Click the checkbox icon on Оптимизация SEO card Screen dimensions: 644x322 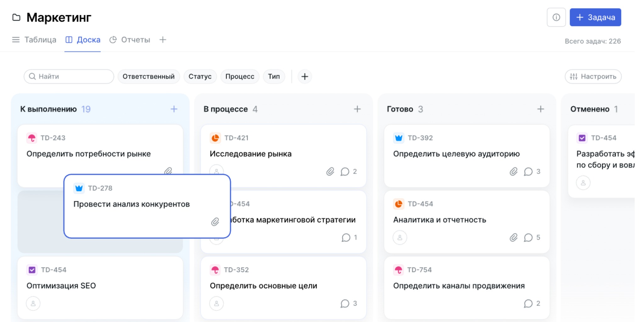(x=32, y=270)
